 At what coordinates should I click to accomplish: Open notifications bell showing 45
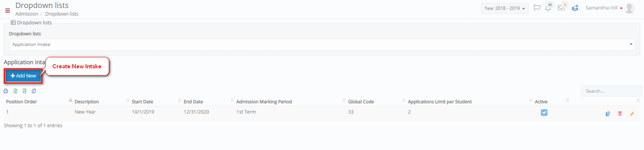coord(548,7)
